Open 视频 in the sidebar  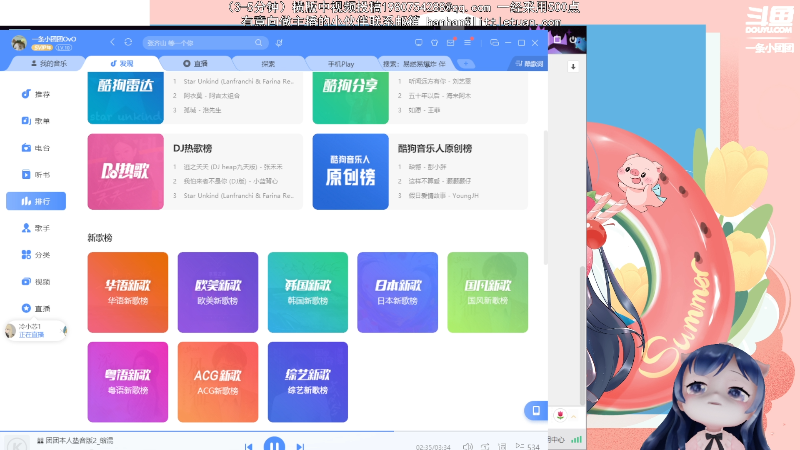tap(36, 282)
